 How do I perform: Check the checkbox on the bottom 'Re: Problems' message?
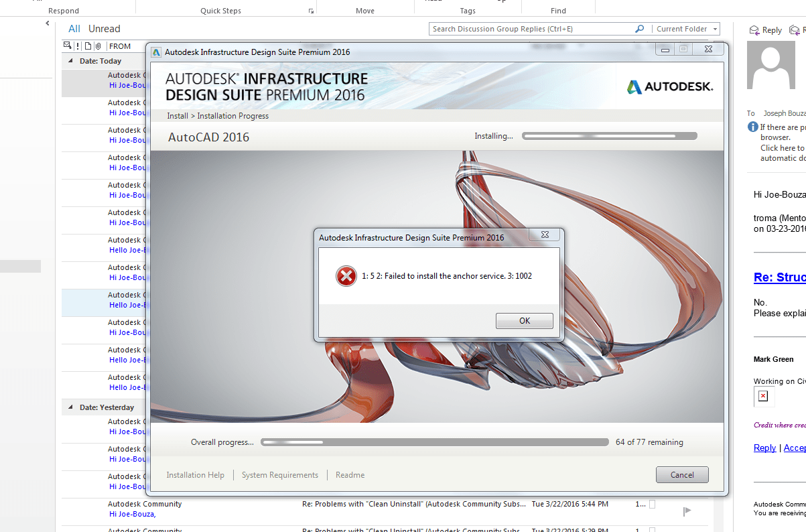(x=653, y=529)
